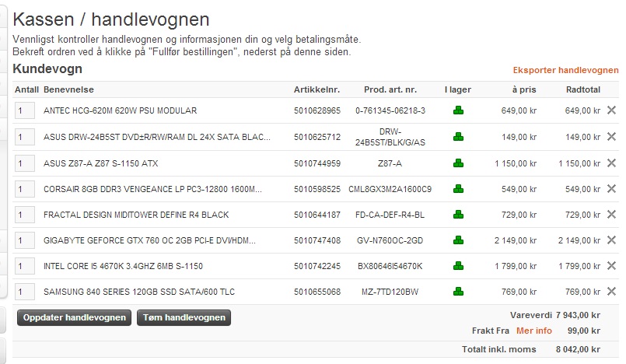Screen dimensions: 626x364
Task: Click Benevnelse column header
Action: click(x=68, y=89)
